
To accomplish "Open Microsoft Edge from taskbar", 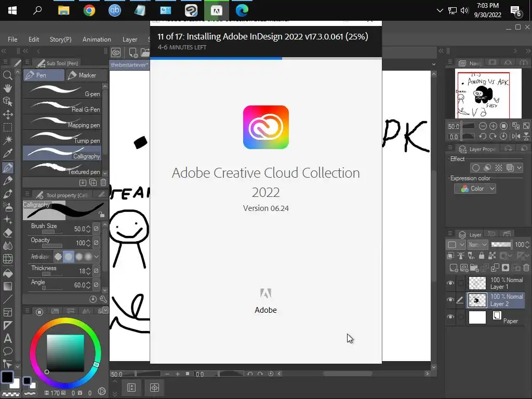I will tap(242, 10).
